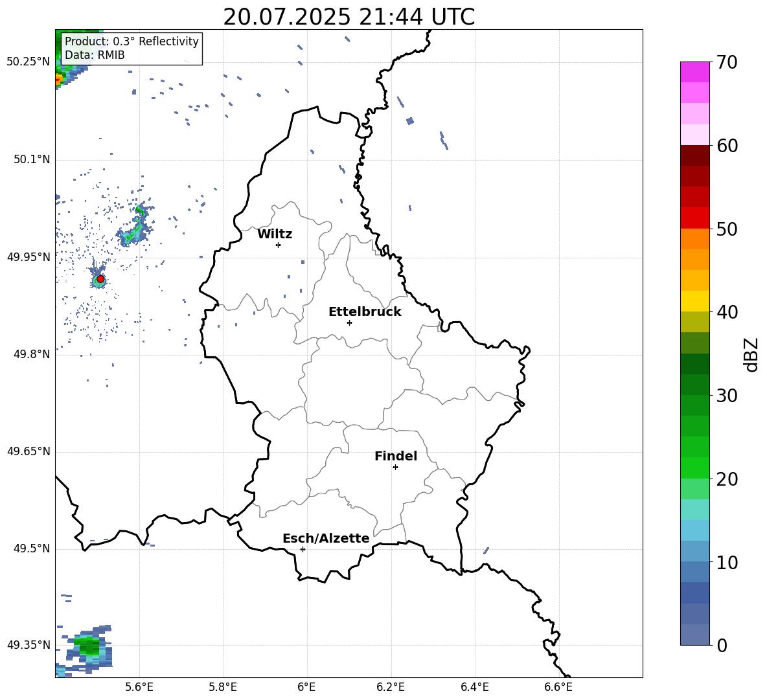Click the colorbar tick label 10
The height and width of the screenshot is (700, 767).
point(727,562)
